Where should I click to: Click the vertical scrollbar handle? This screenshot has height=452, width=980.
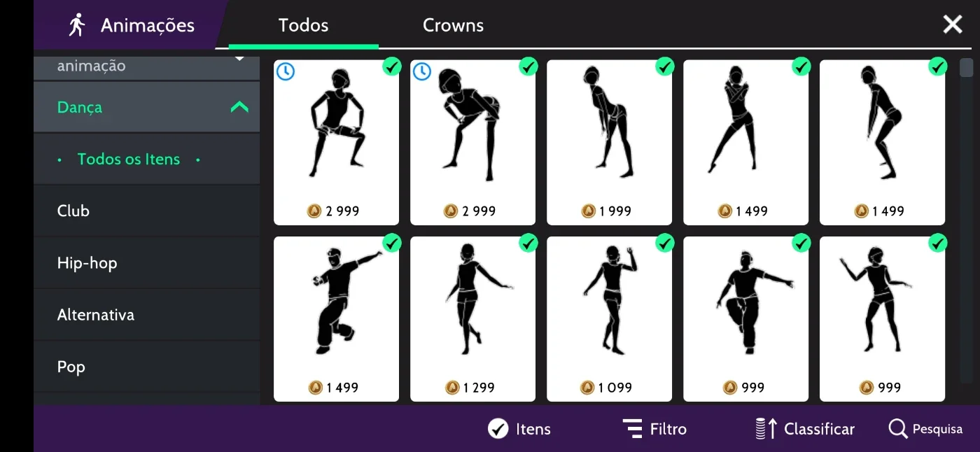click(966, 67)
